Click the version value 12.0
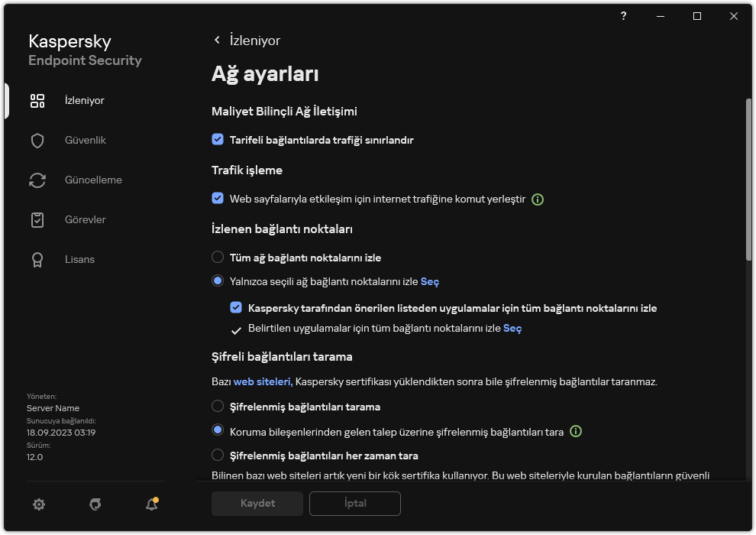The image size is (756, 535). pyautogui.click(x=34, y=457)
